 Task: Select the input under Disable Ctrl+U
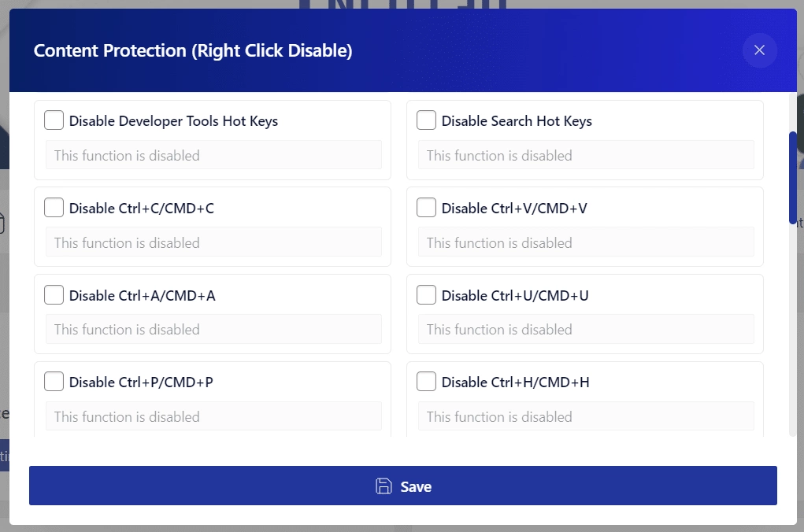coord(585,329)
